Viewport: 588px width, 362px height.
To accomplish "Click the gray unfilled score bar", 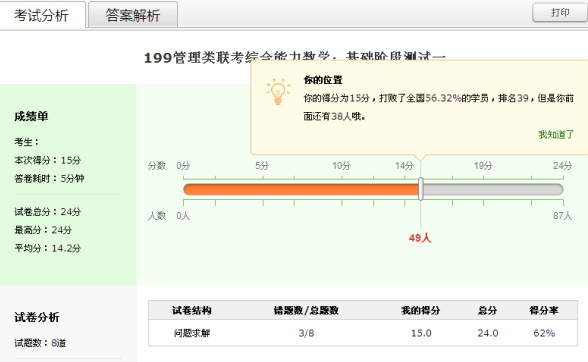I will 493,189.
